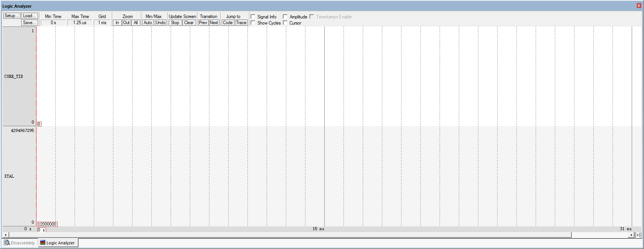Zoom All to fit signals
This screenshot has height=249, width=644.
(136, 23)
